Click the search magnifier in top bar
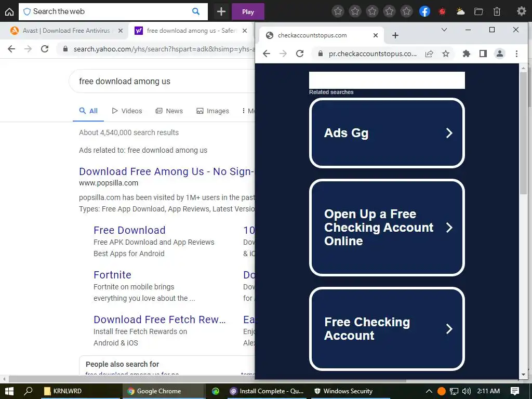532x399 pixels. 196,11
